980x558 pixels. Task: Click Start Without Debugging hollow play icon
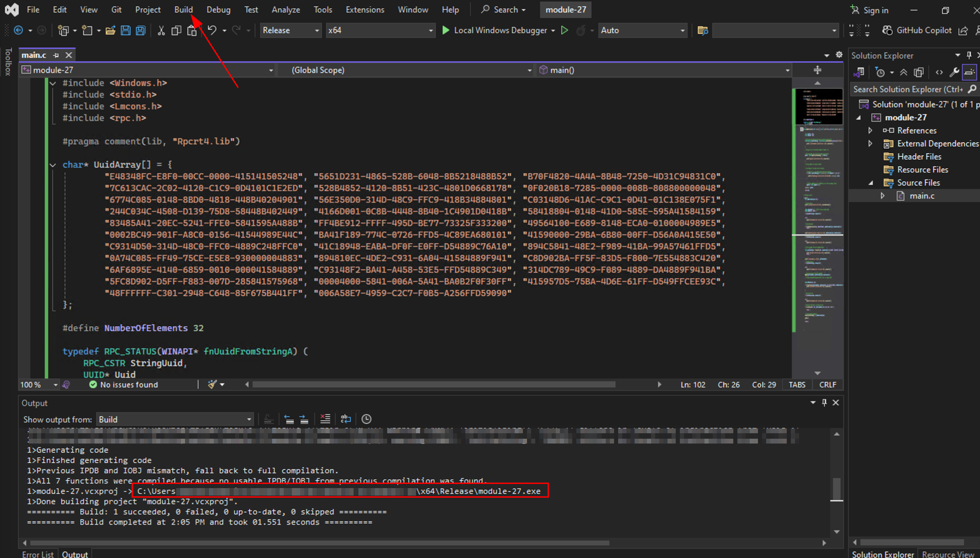click(564, 30)
